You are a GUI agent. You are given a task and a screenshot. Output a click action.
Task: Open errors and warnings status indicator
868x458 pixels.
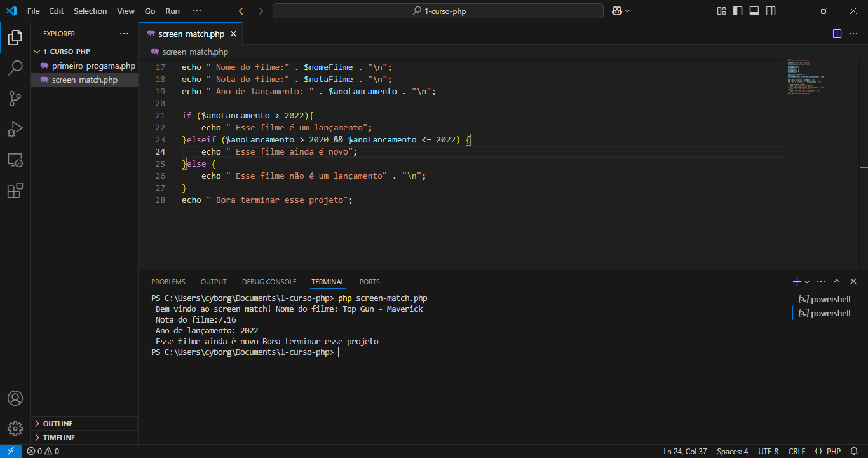click(x=43, y=451)
